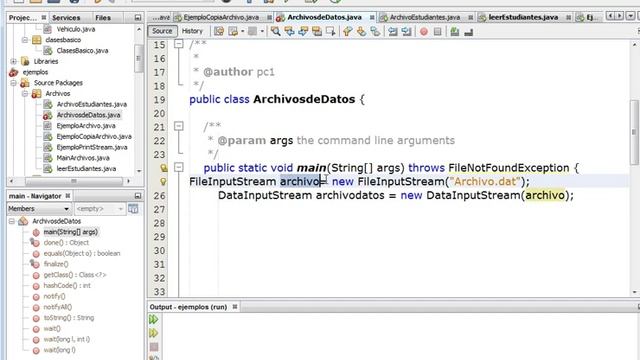Collapse the clasesbasico package node
The image size is (640, 360).
[x=25, y=40]
